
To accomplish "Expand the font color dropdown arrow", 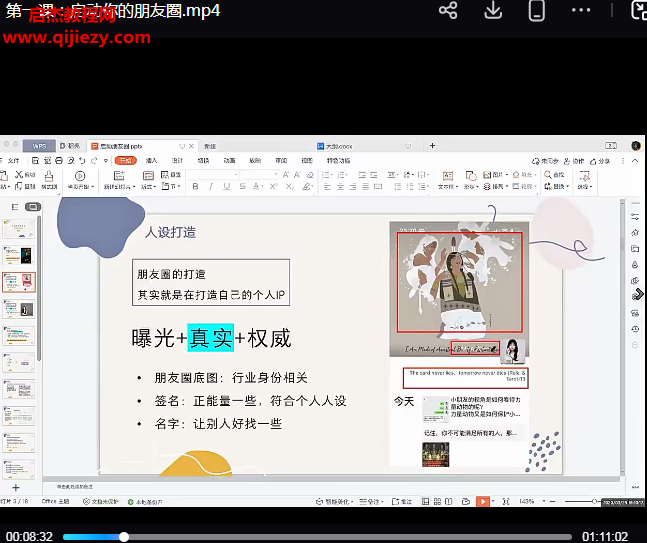I will point(262,187).
